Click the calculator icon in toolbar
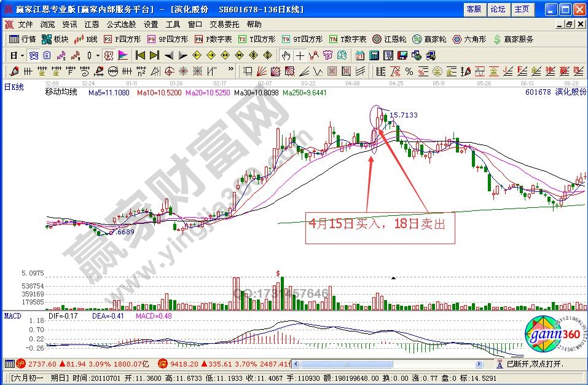This screenshot has width=588, height=385. (374, 55)
